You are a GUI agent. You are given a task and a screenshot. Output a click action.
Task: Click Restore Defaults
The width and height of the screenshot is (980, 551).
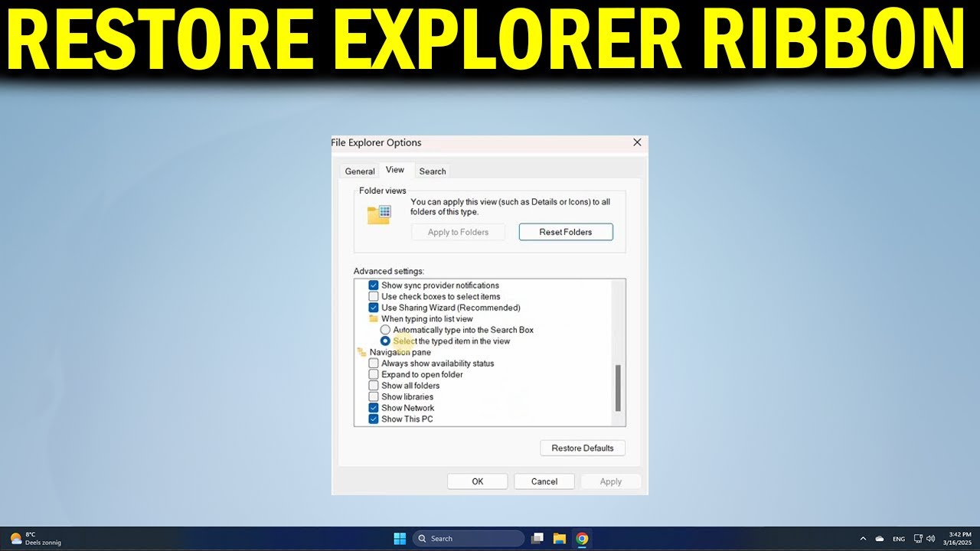(x=583, y=448)
